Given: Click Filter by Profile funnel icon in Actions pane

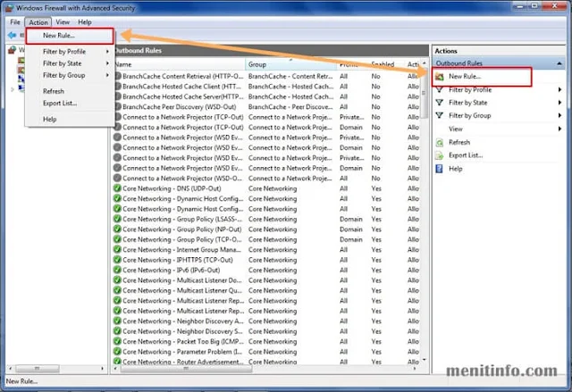Looking at the screenshot, I should (440, 89).
